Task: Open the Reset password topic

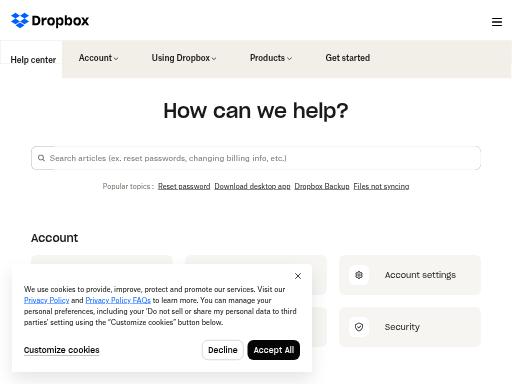Action: point(184,186)
